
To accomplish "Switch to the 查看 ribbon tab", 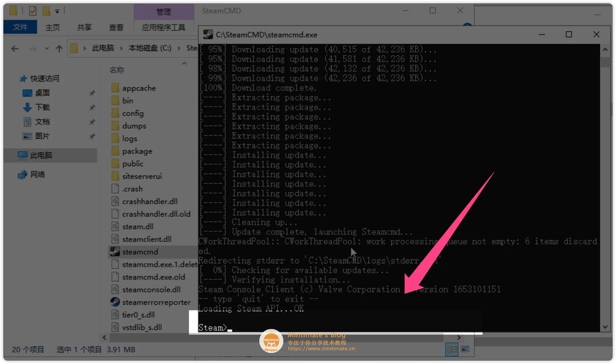I will point(116,27).
